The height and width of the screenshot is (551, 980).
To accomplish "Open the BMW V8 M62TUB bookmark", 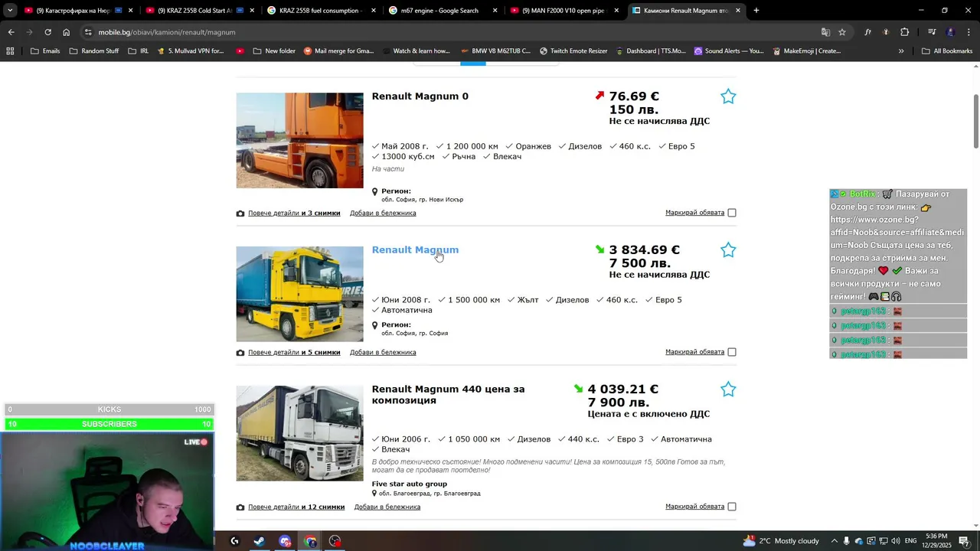I will [495, 51].
